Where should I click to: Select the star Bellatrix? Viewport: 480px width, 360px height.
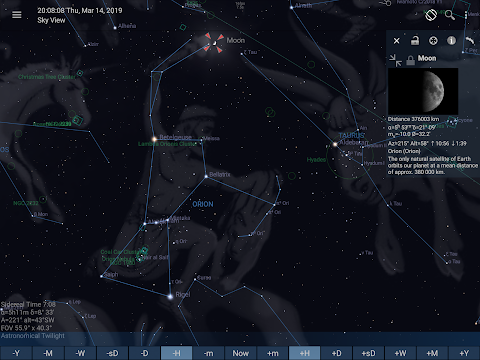[206, 176]
